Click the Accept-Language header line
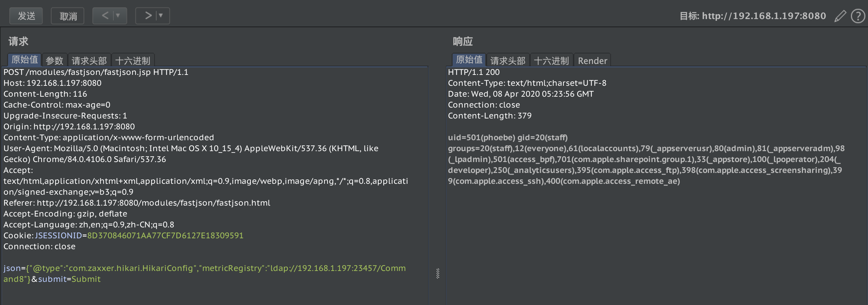868x305 pixels. 89,225
